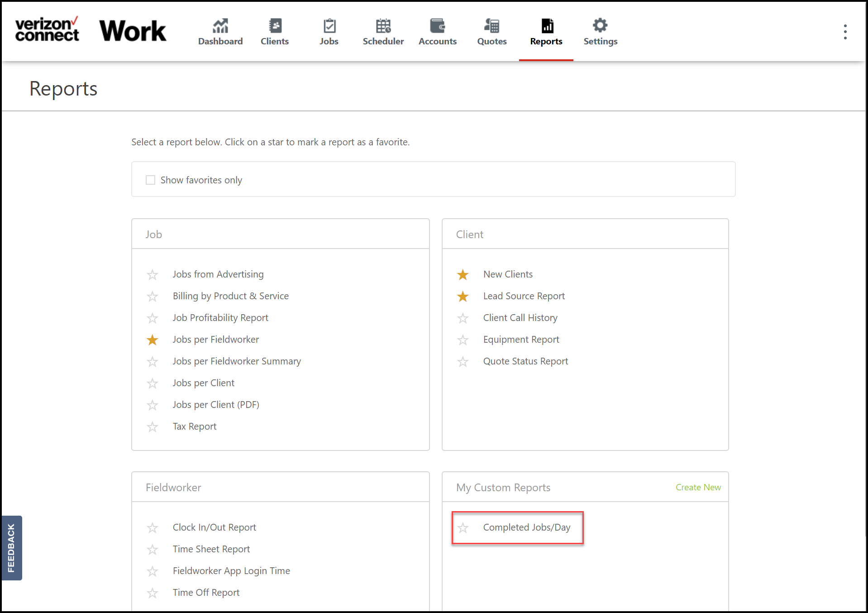The width and height of the screenshot is (868, 613).
Task: Open the Equipment Report link
Action: point(521,340)
